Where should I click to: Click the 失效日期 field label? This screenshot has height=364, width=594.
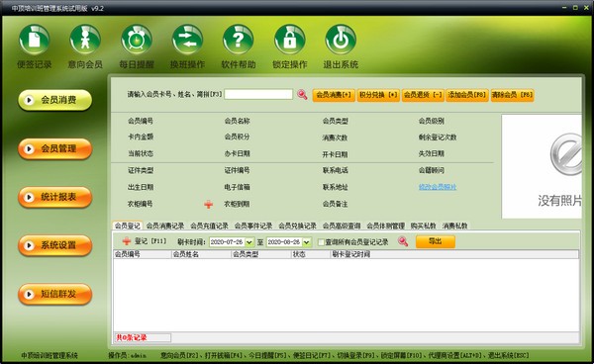tap(432, 153)
